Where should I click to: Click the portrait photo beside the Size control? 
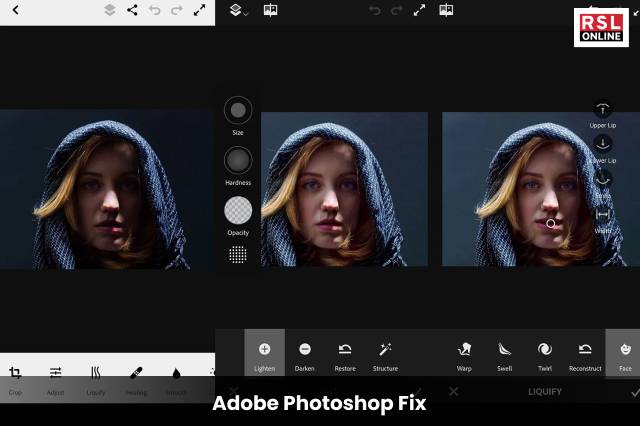click(344, 189)
